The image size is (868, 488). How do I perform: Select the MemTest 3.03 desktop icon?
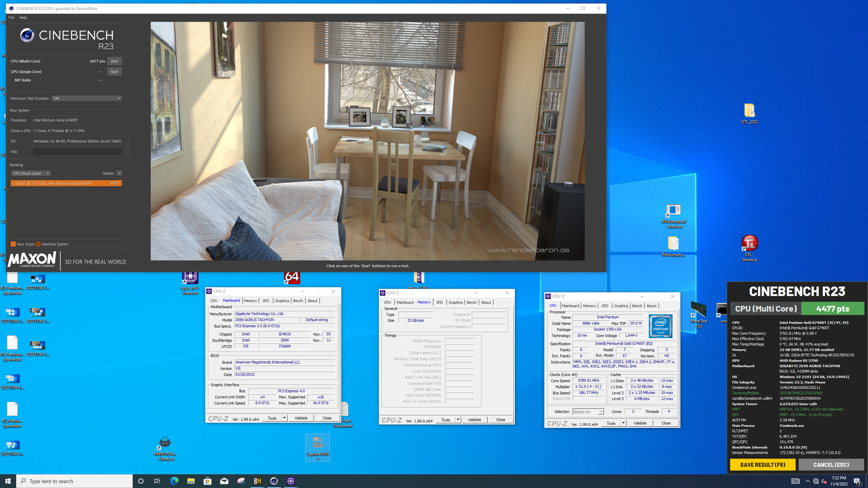(698, 314)
